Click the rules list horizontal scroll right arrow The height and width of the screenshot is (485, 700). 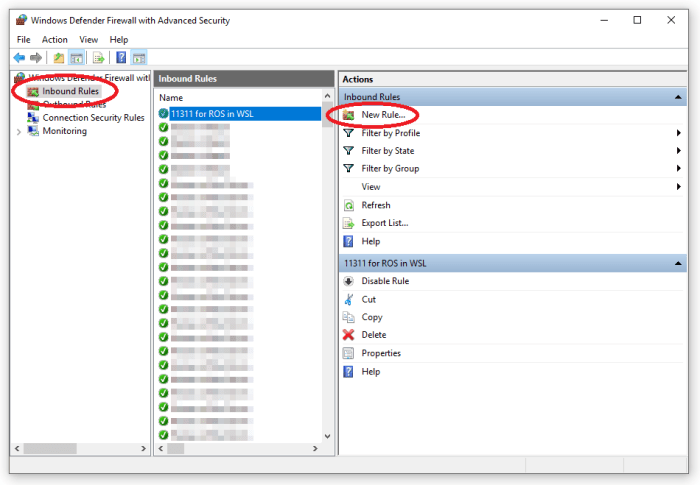[315, 448]
